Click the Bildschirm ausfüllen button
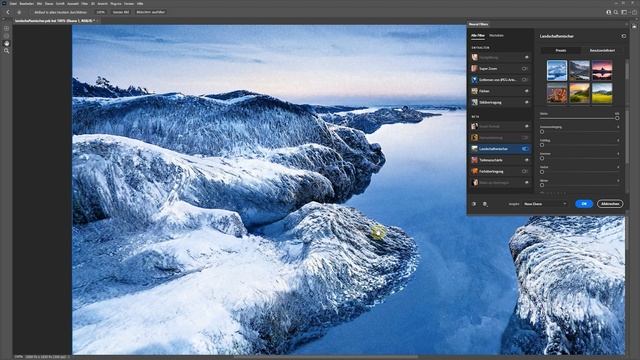The image size is (640, 360). coord(151,12)
